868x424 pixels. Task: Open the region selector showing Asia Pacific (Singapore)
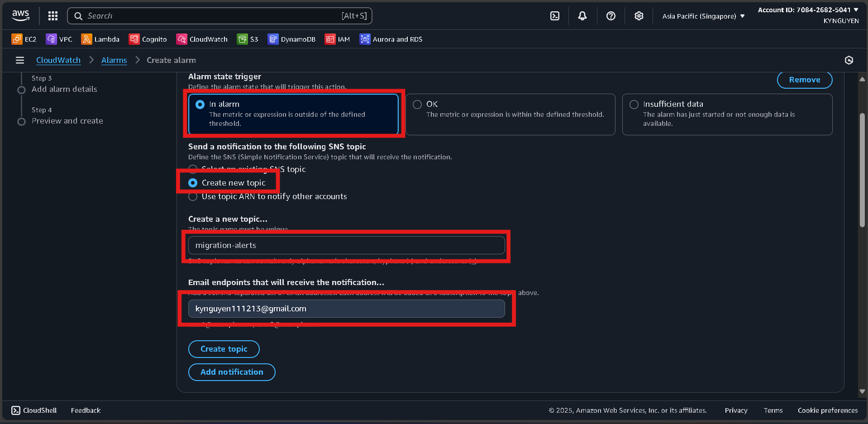coord(702,16)
